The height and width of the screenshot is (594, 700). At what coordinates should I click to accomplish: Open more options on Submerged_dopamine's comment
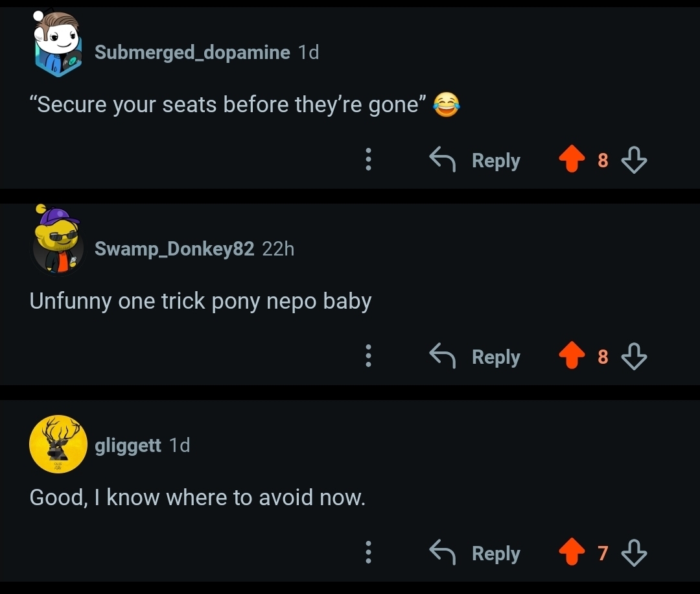click(x=368, y=160)
